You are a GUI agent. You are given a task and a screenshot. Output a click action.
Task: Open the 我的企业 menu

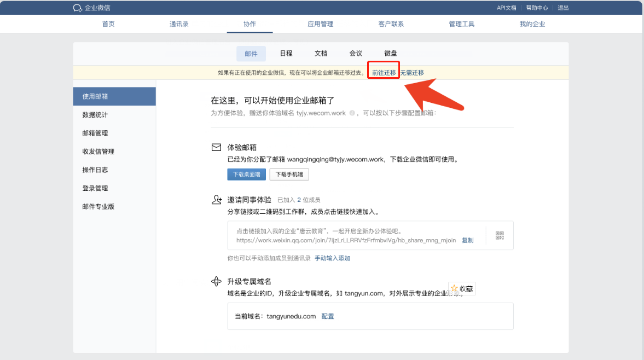[x=532, y=24]
